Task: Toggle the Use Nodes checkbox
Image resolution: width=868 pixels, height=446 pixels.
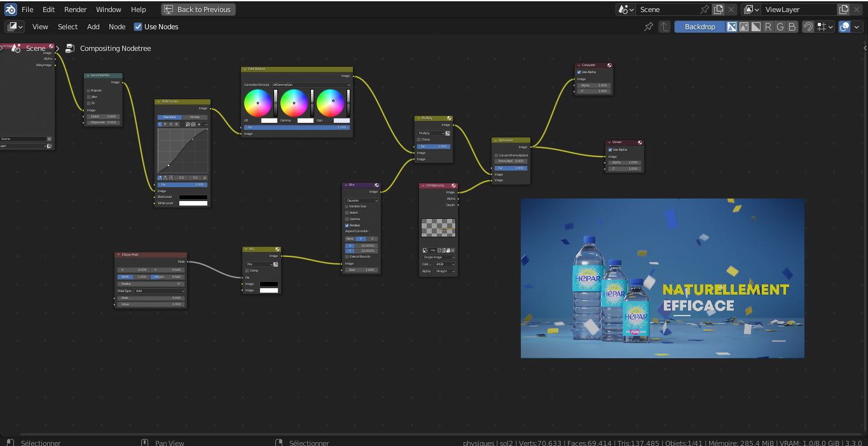Action: pyautogui.click(x=138, y=27)
